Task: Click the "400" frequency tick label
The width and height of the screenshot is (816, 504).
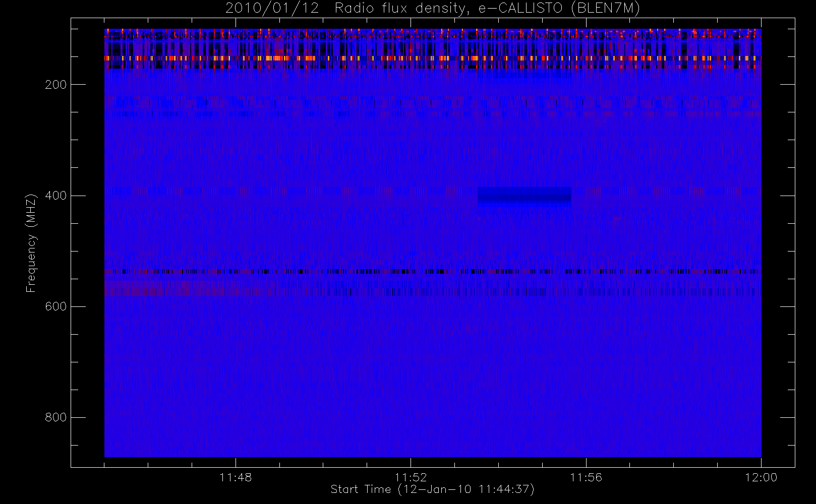Action: point(55,196)
